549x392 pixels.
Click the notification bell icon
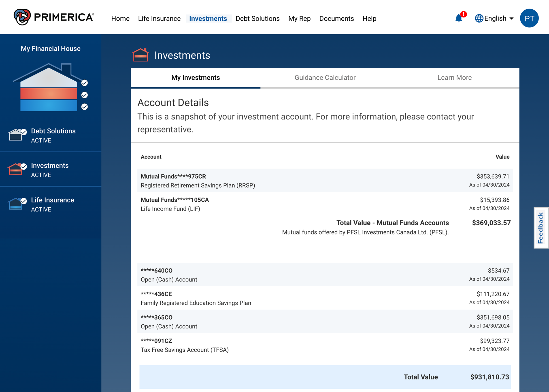point(458,18)
